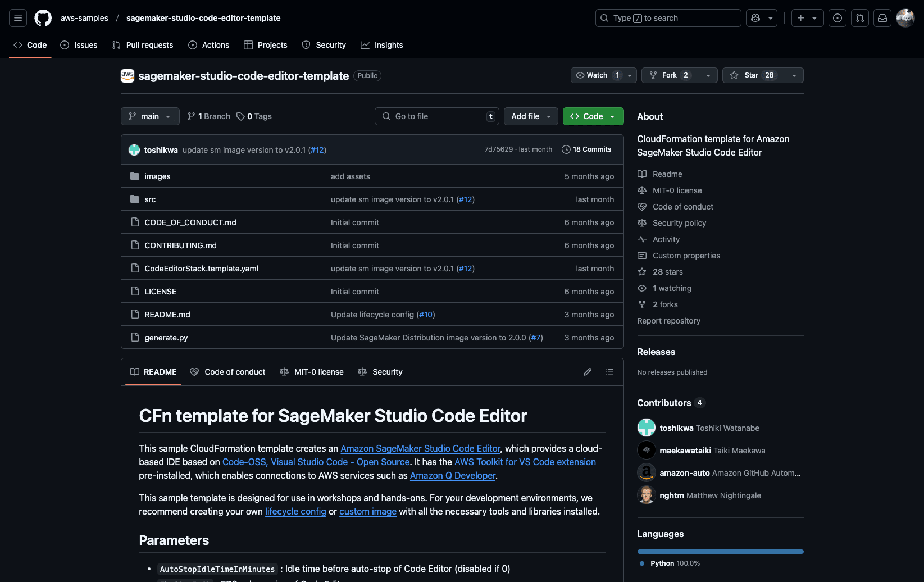The width and height of the screenshot is (924, 582).
Task: Open the Actions tab
Action: 209,45
